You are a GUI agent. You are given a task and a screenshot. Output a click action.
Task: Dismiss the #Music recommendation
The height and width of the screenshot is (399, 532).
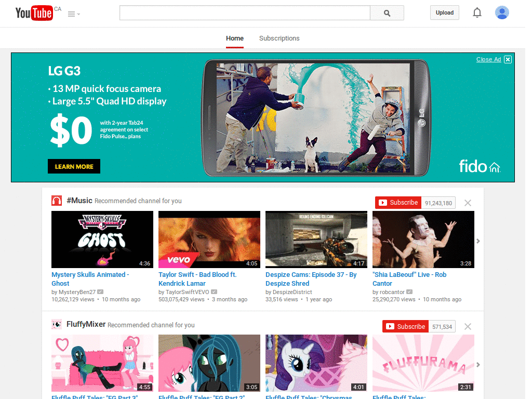coord(468,203)
